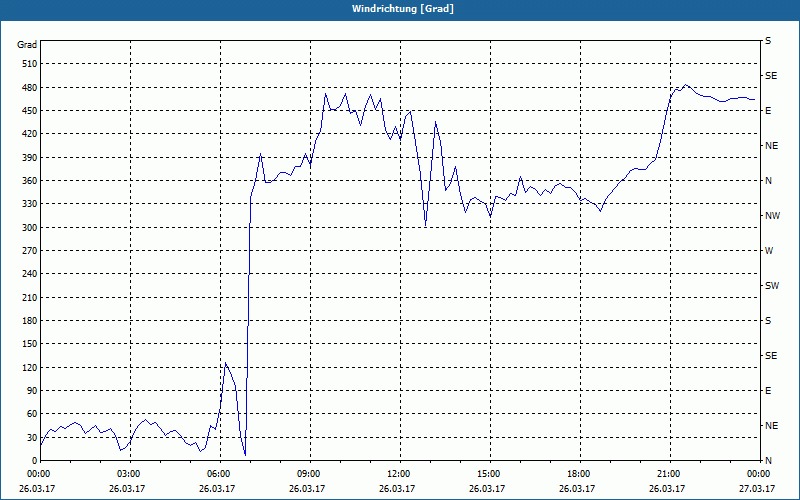The height and width of the screenshot is (500, 800).
Task: Click the 210 degree axis label
Action: tap(30, 297)
